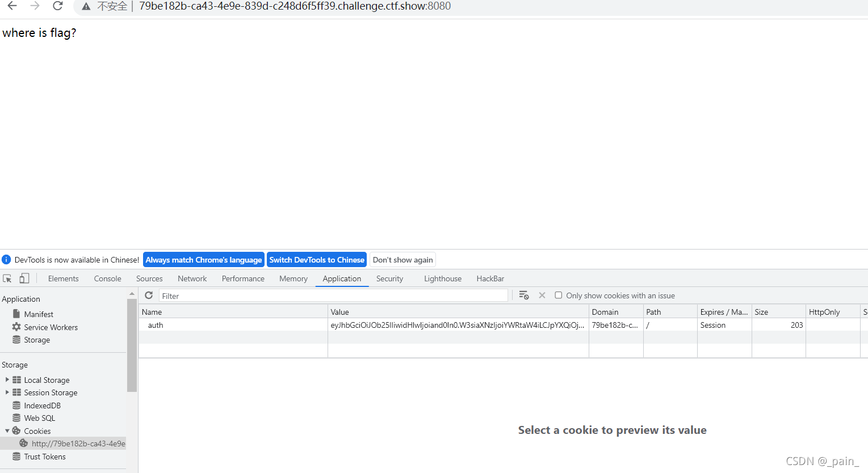The height and width of the screenshot is (473, 868).
Task: Click the not-secure warning triangle icon
Action: pyautogui.click(x=86, y=7)
